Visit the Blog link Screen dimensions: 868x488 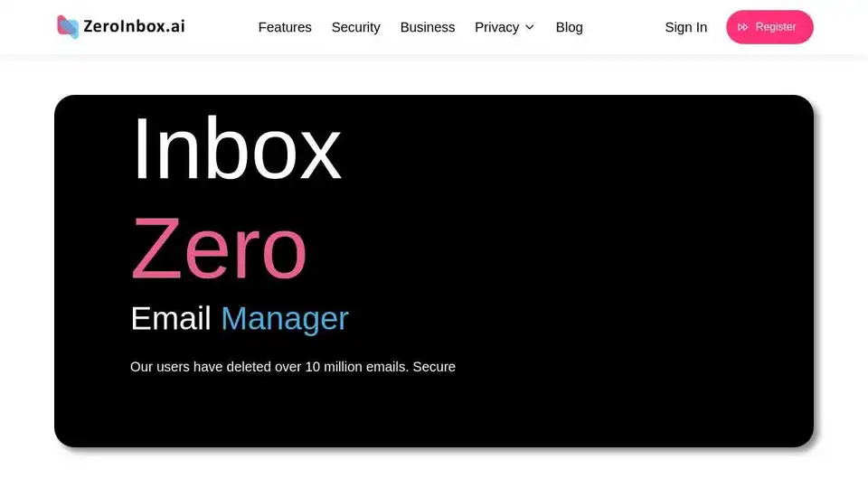tap(569, 27)
